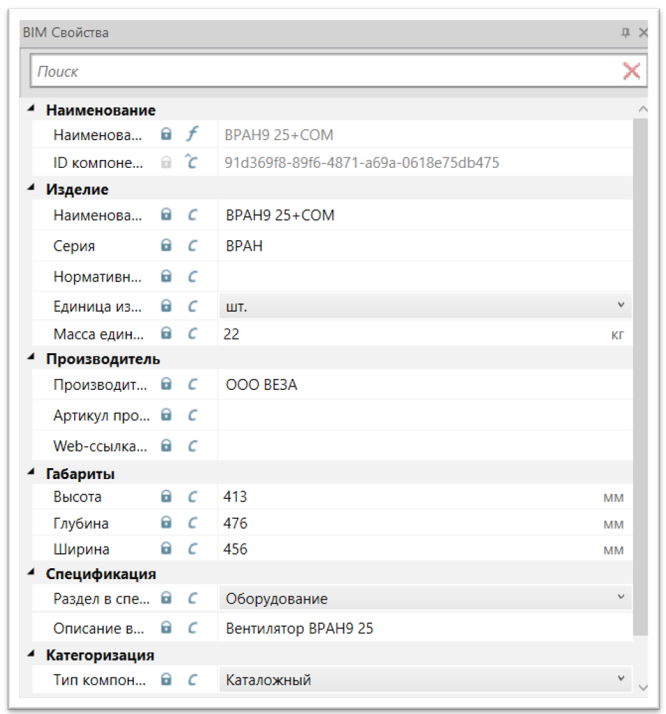Toggle the lock on the Серия property
Screen dimensions: 666x714
[x=167, y=246]
